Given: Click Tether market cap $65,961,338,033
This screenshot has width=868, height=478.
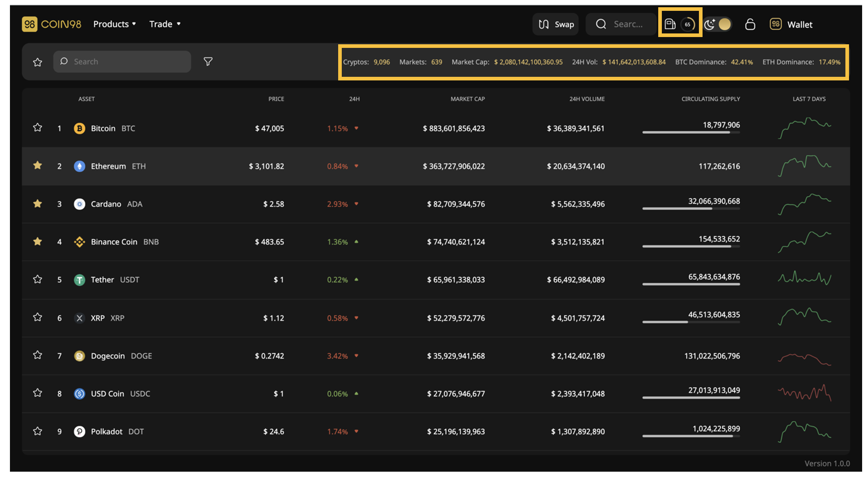Looking at the screenshot, I should point(456,280).
